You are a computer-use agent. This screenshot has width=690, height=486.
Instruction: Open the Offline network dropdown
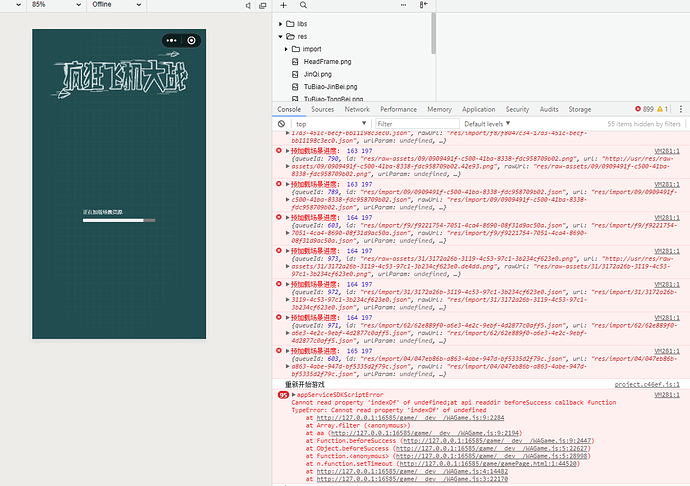pos(116,4)
